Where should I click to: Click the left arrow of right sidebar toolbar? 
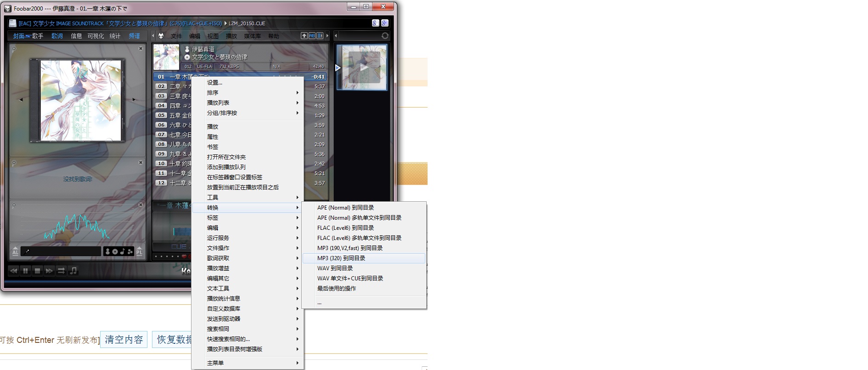[336, 35]
